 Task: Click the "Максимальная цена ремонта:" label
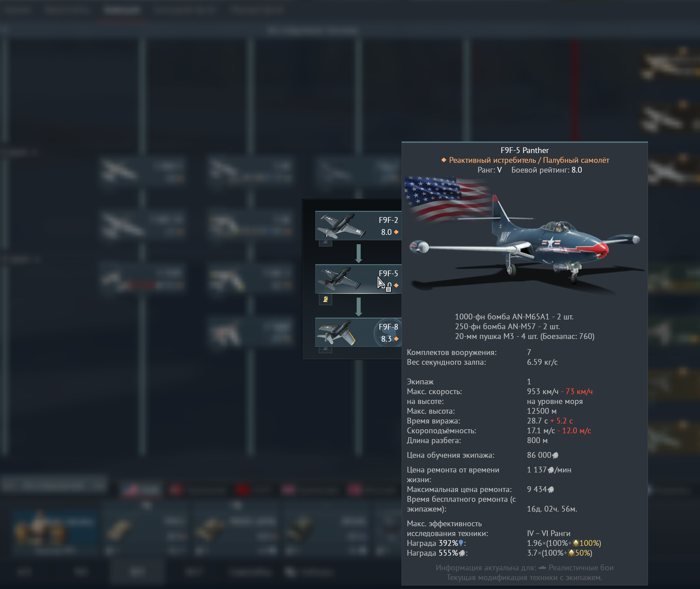[x=459, y=489]
